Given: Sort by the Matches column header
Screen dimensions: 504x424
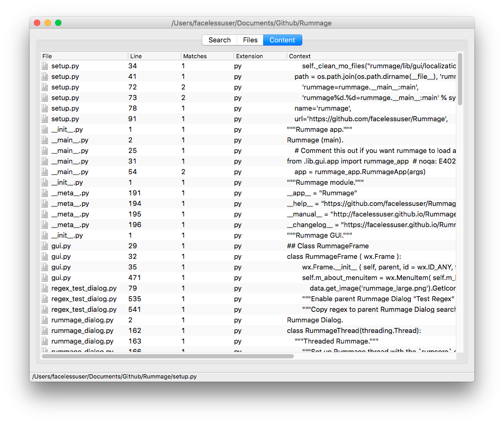Looking at the screenshot, I should (x=208, y=56).
